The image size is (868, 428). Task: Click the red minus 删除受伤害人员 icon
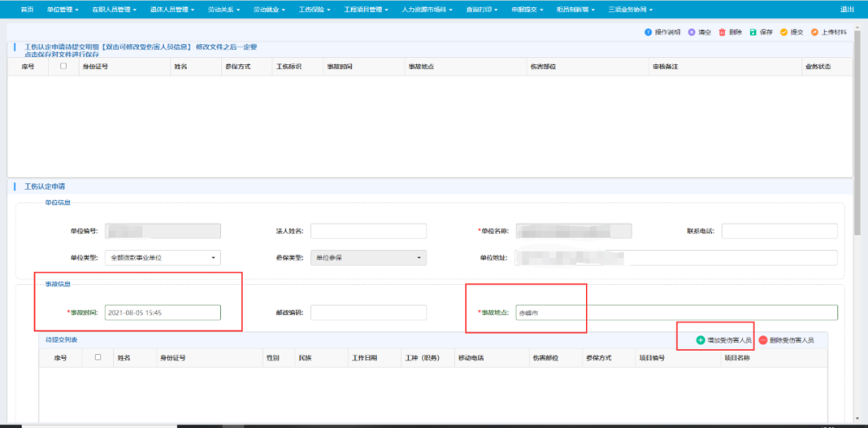pyautogui.click(x=763, y=340)
